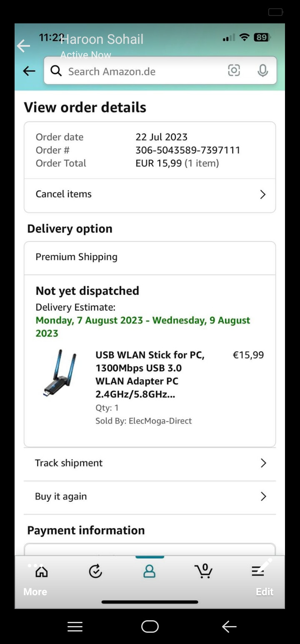The width and height of the screenshot is (300, 644).
Task: Open the hamburger menu icon in bottom bar
Action: click(258, 571)
